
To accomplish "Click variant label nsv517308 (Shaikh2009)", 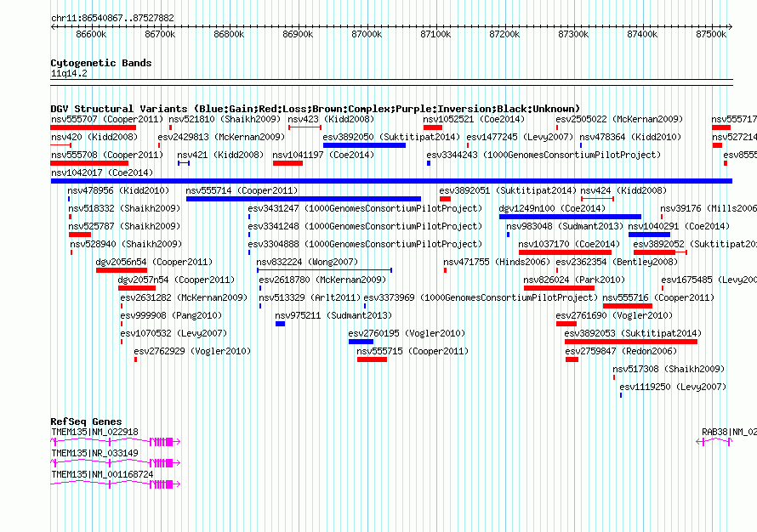I will coord(669,369).
